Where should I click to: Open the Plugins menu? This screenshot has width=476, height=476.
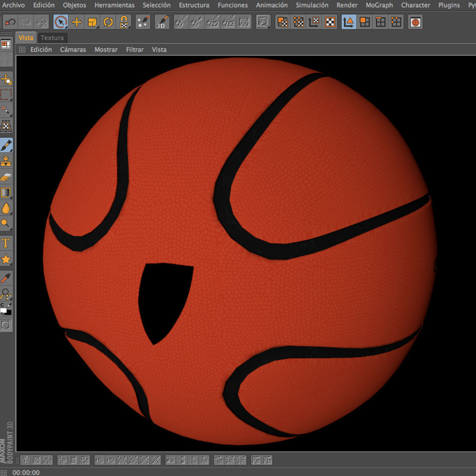(449, 5)
